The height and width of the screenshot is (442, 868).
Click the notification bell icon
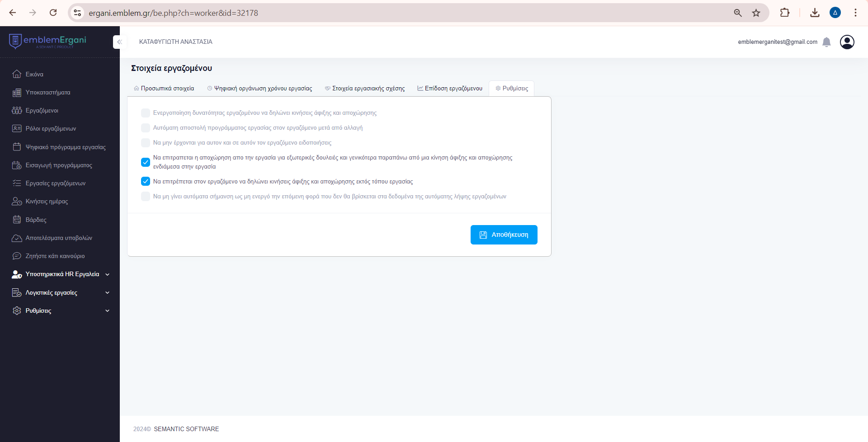tap(826, 42)
